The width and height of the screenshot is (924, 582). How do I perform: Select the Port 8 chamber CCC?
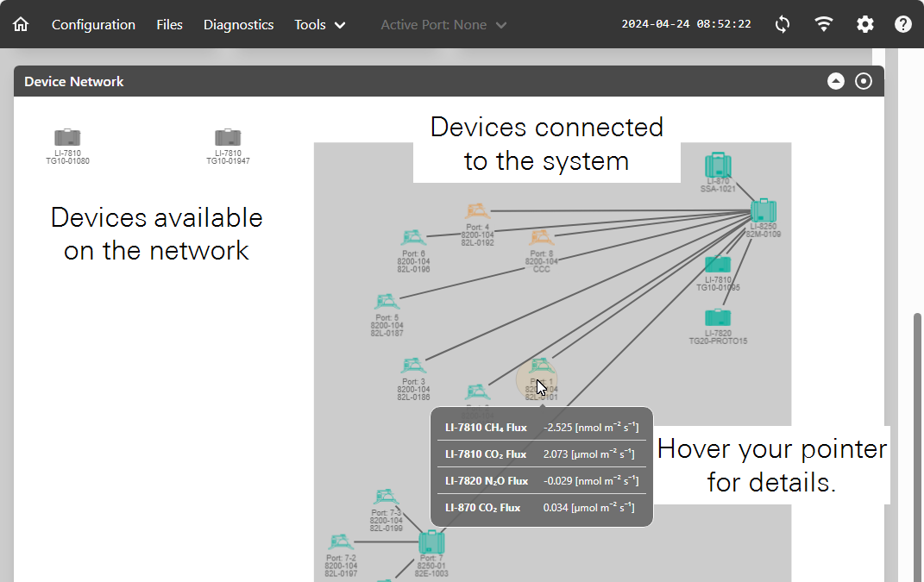542,251
